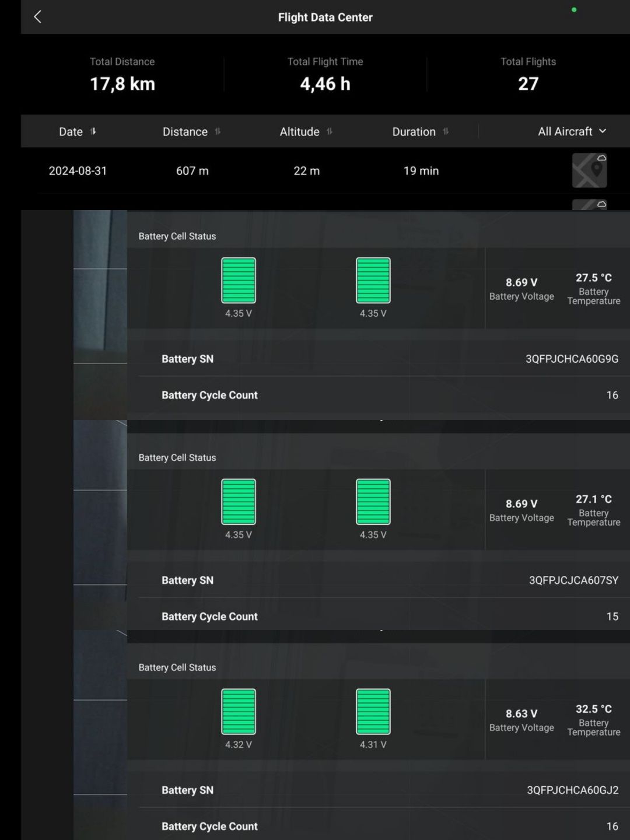Viewport: 630px width, 840px height.
Task: Sort flights by Altitude
Action: pos(330,131)
